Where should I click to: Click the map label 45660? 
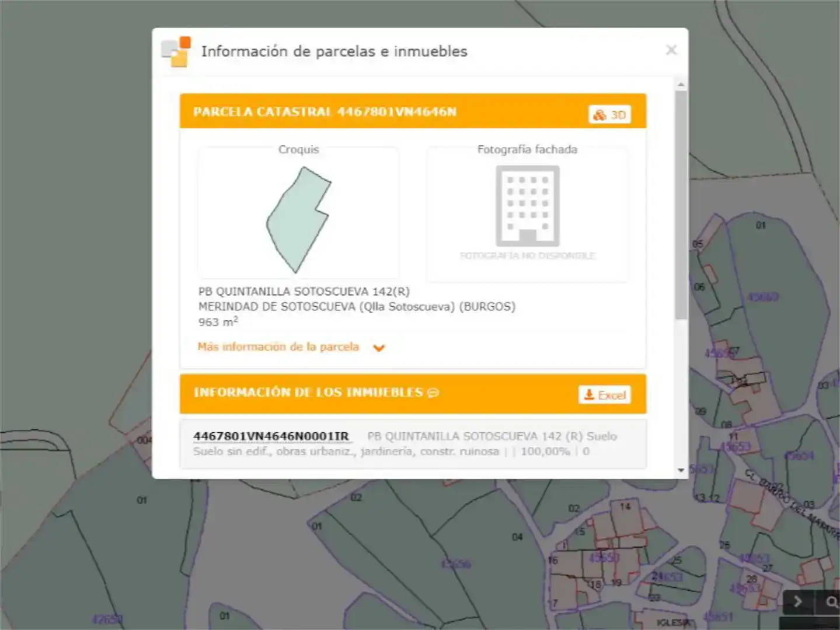click(x=764, y=297)
